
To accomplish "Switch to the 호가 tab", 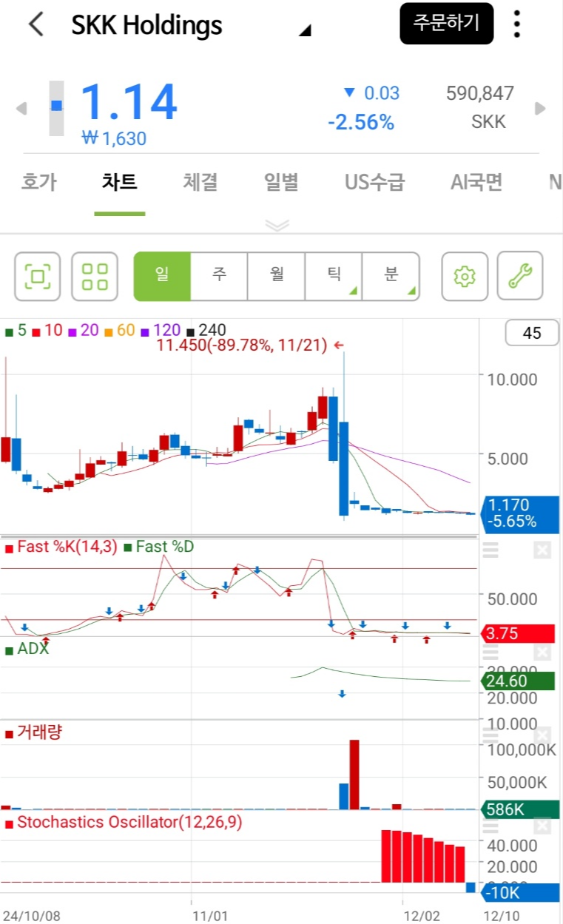I will click(38, 182).
